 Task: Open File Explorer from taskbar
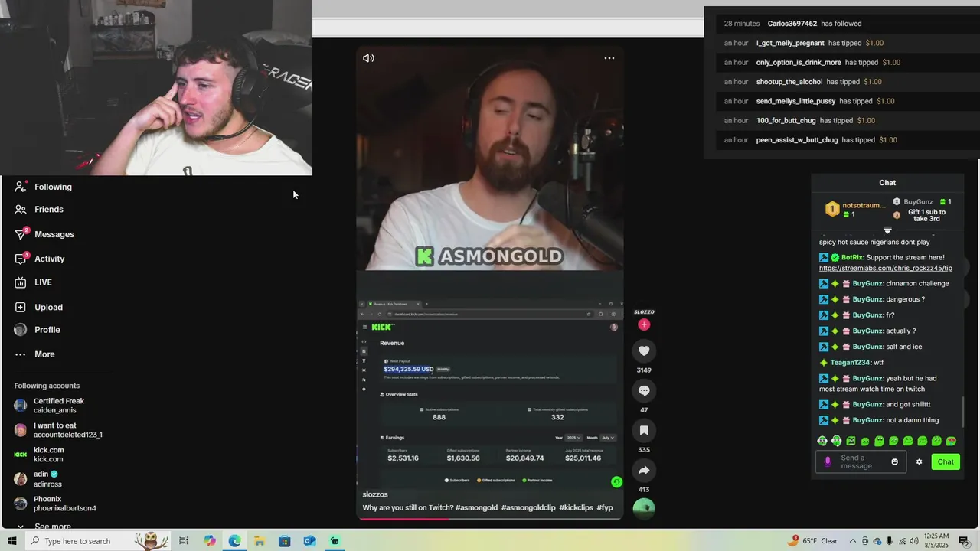260,541
